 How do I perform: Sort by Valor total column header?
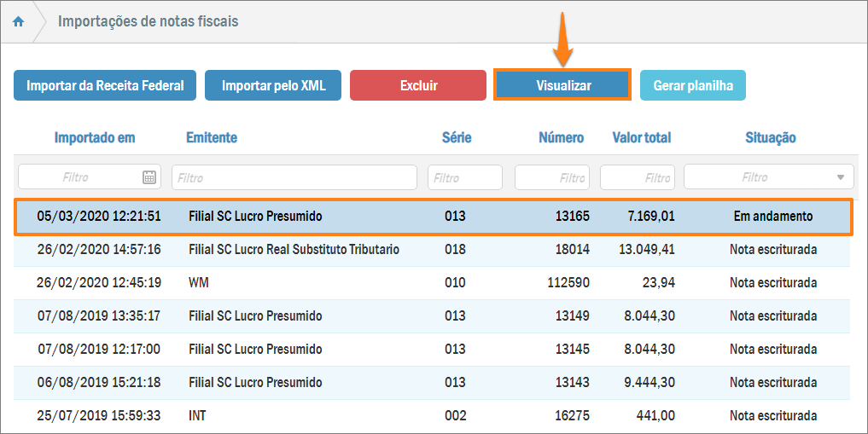coord(641,137)
